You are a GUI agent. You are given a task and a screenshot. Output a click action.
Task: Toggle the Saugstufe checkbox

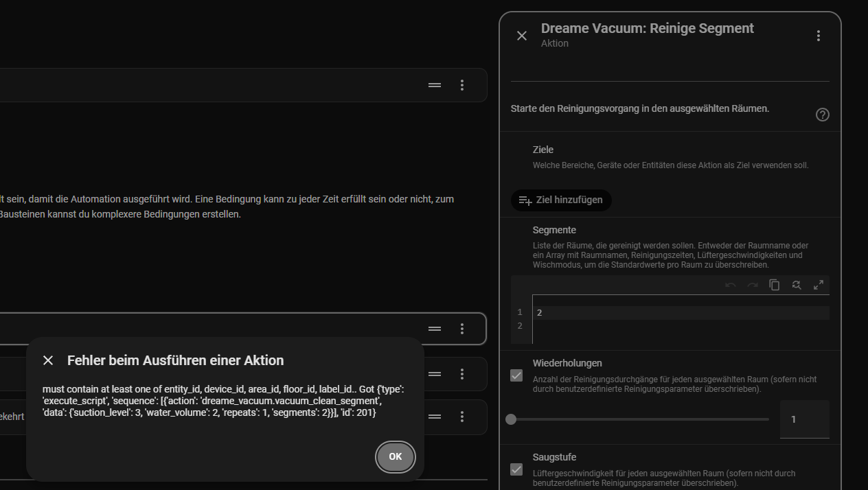tap(516, 469)
